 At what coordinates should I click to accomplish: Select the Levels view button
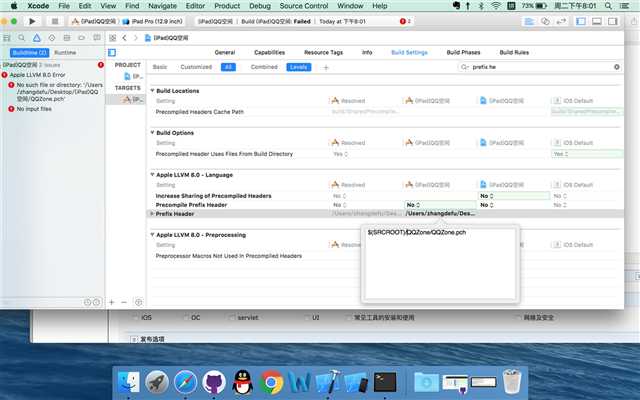[299, 67]
